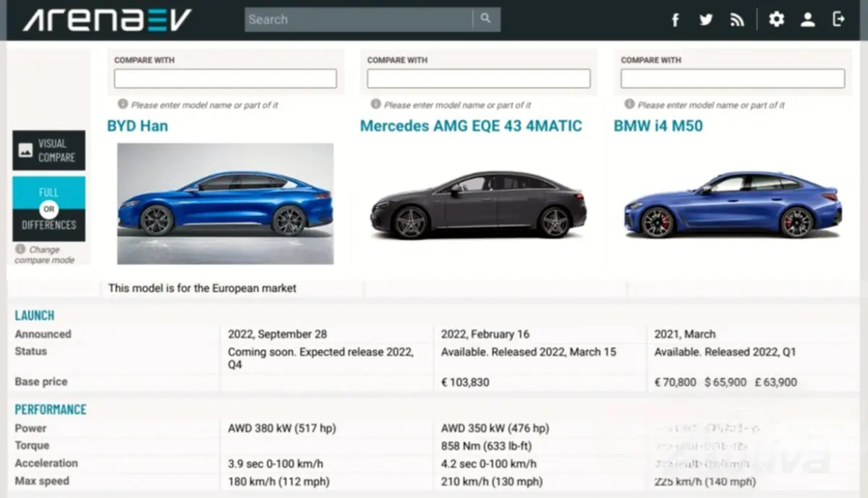
Task: Click the Announced row label
Action: 43,334
